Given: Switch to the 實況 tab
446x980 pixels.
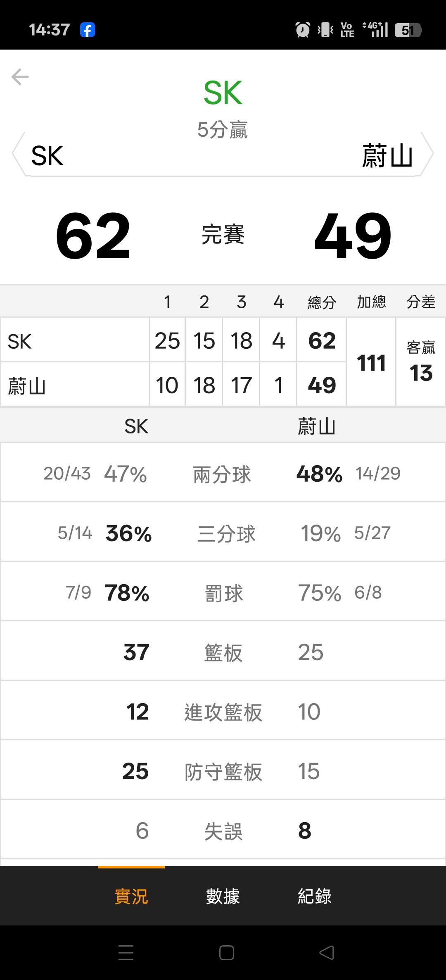Looking at the screenshot, I should point(131,896).
